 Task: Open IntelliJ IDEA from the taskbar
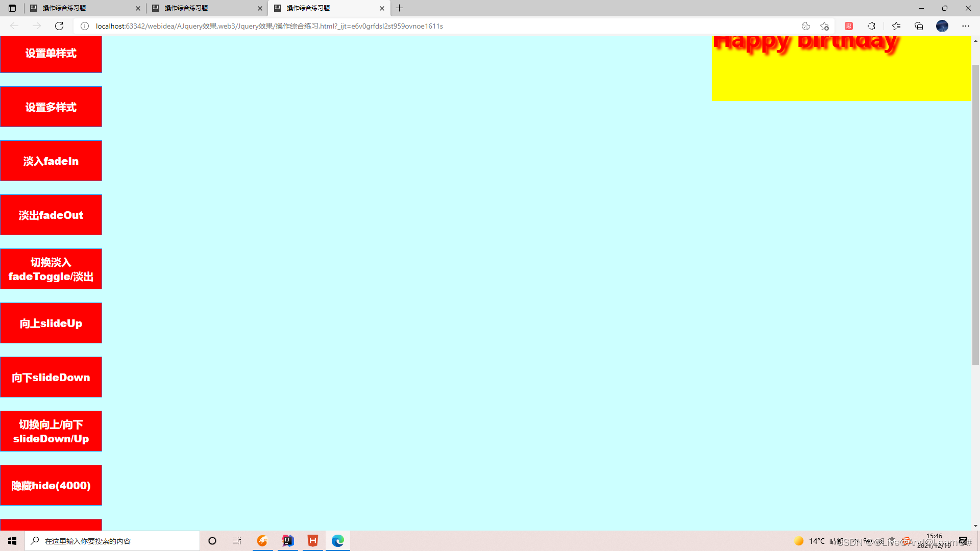tap(288, 541)
